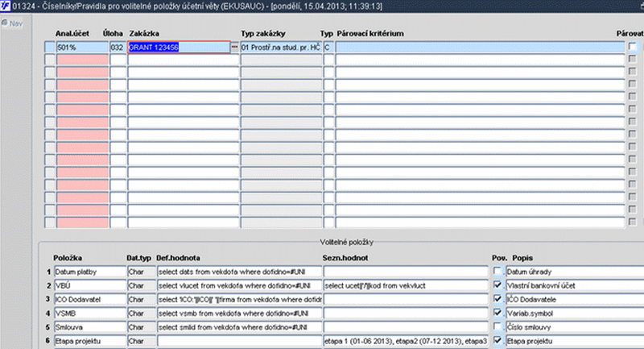Click Popis field Vlastní bankovní účet
The image size is (644, 349).
click(575, 285)
